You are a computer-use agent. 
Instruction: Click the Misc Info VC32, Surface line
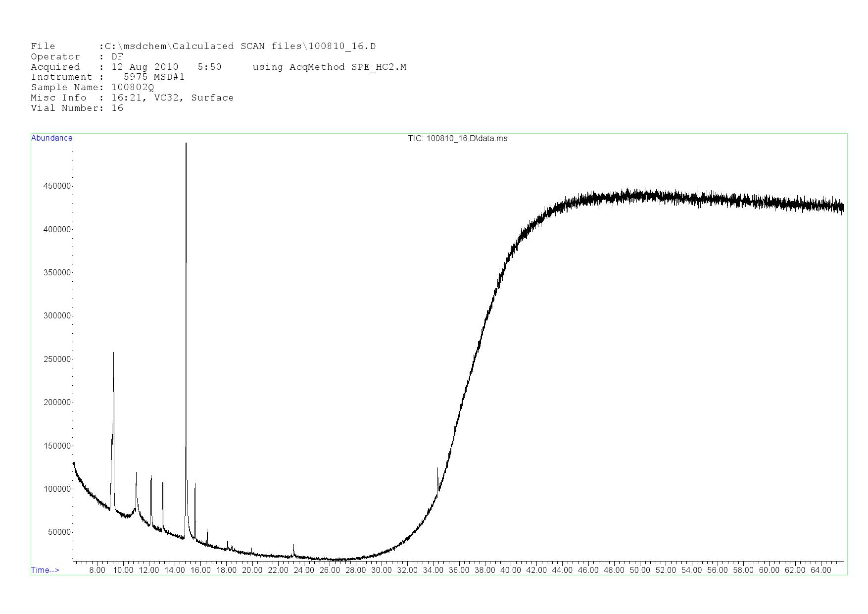(132, 98)
